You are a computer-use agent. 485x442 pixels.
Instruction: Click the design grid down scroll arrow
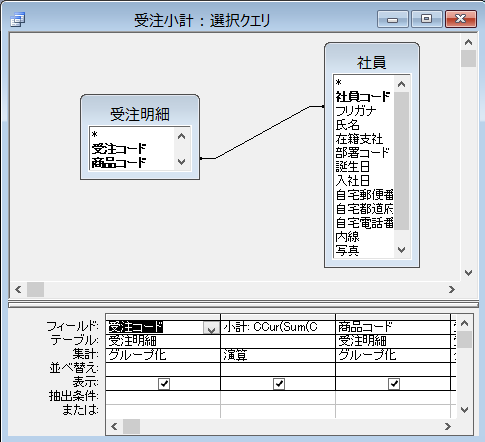[464, 409]
